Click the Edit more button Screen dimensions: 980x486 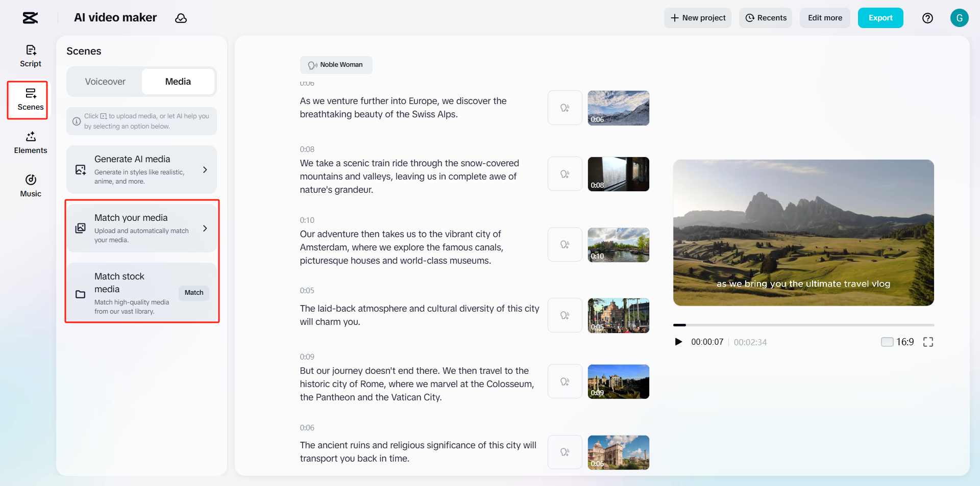825,18
